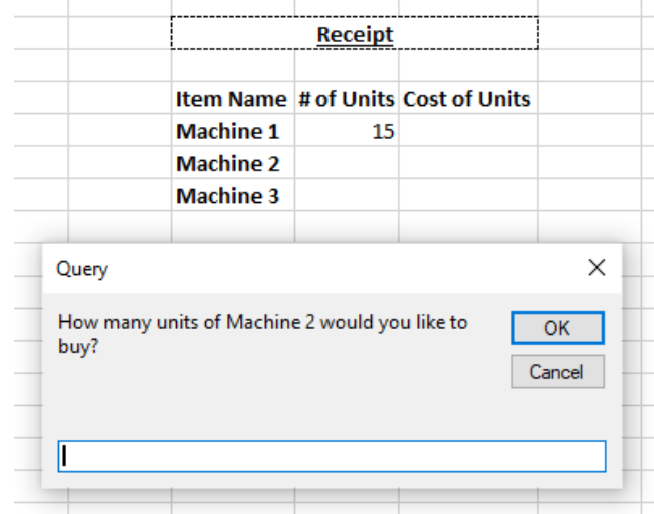This screenshot has width=654, height=514.
Task: Select the 'Item Name' header cell
Action: (x=233, y=98)
